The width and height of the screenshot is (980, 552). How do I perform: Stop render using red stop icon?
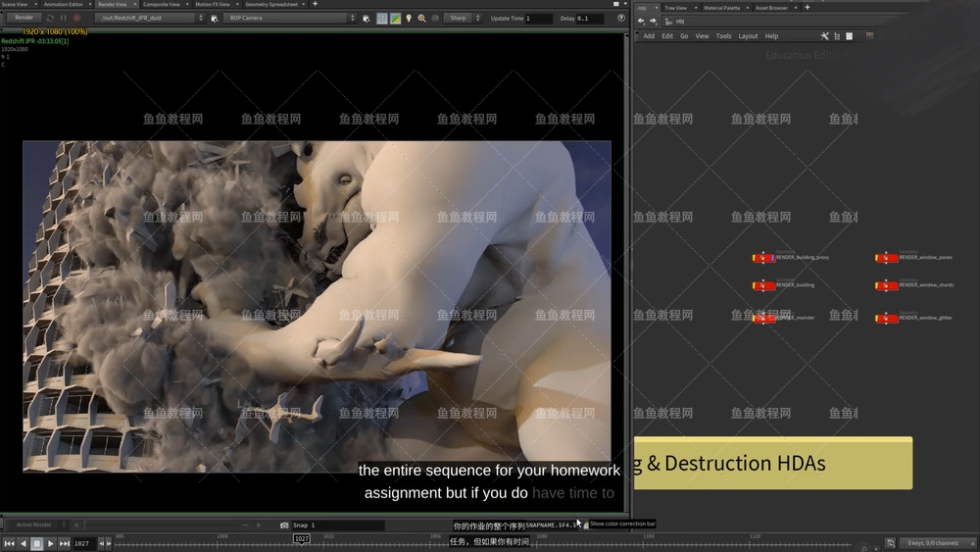(x=76, y=18)
